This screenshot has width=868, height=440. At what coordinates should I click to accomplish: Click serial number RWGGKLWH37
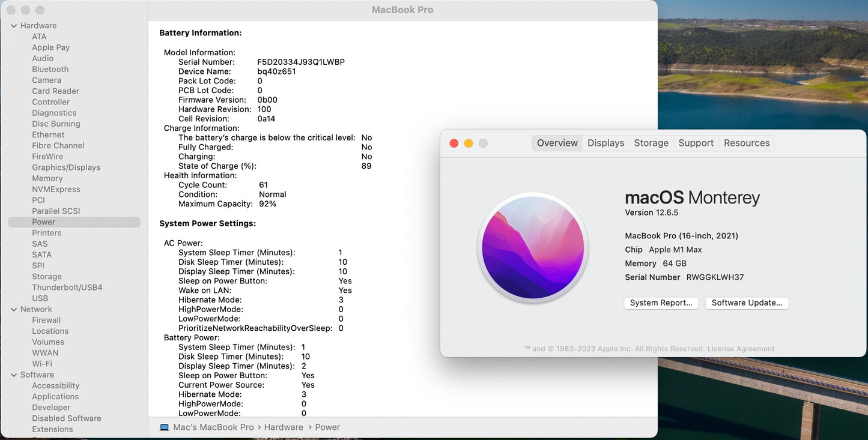[715, 277]
